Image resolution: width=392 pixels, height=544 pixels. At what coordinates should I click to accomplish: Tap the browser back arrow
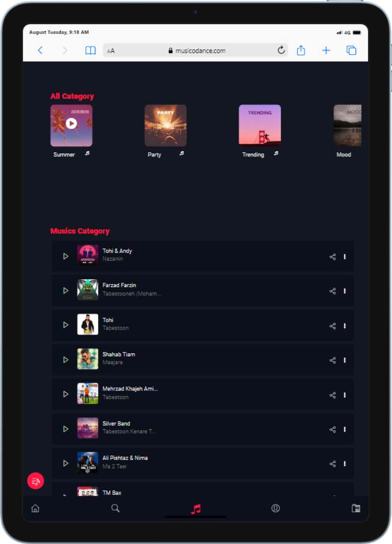click(40, 51)
